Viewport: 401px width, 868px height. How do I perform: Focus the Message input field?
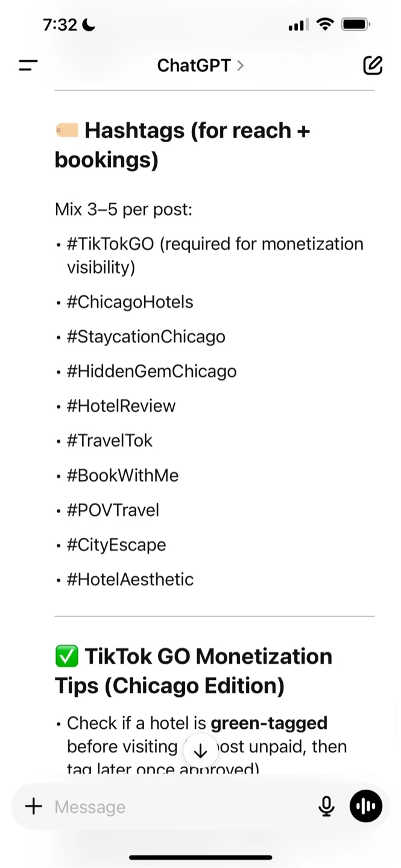181,807
